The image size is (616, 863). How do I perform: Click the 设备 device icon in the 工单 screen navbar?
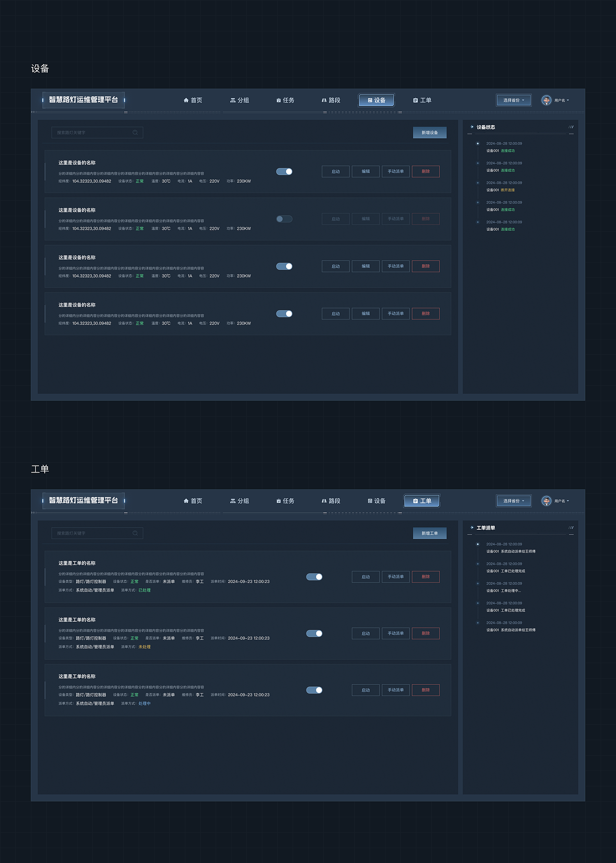pyautogui.click(x=370, y=501)
